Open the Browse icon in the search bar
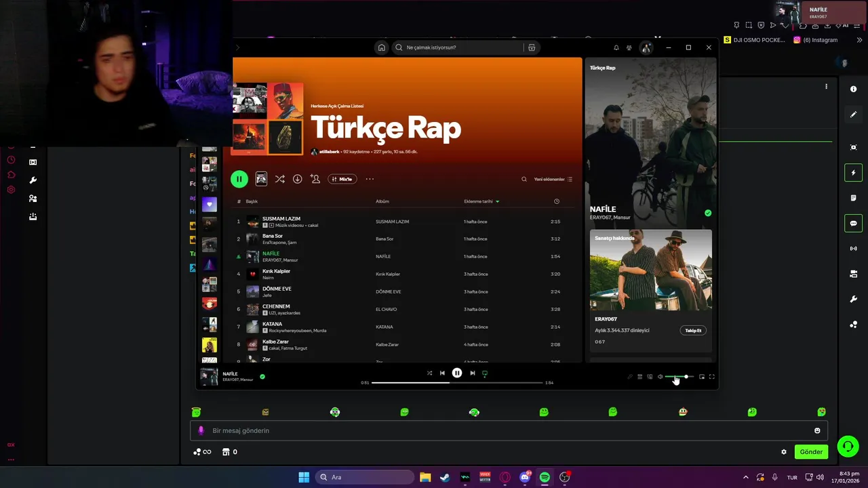The height and width of the screenshot is (488, 868). tap(532, 47)
